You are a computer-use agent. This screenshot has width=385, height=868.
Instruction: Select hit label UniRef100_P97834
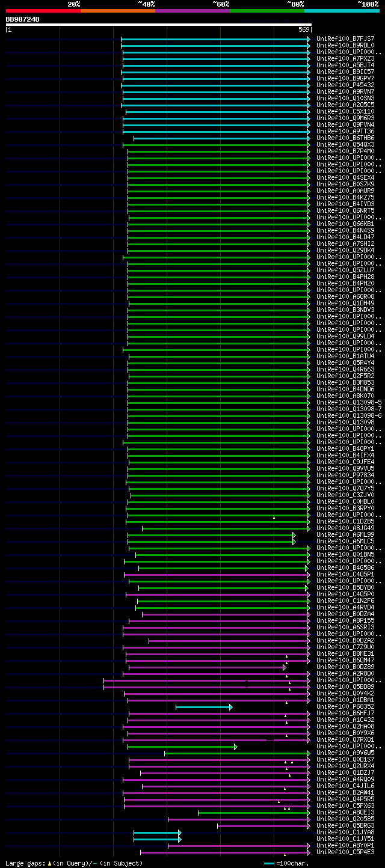coord(345,475)
